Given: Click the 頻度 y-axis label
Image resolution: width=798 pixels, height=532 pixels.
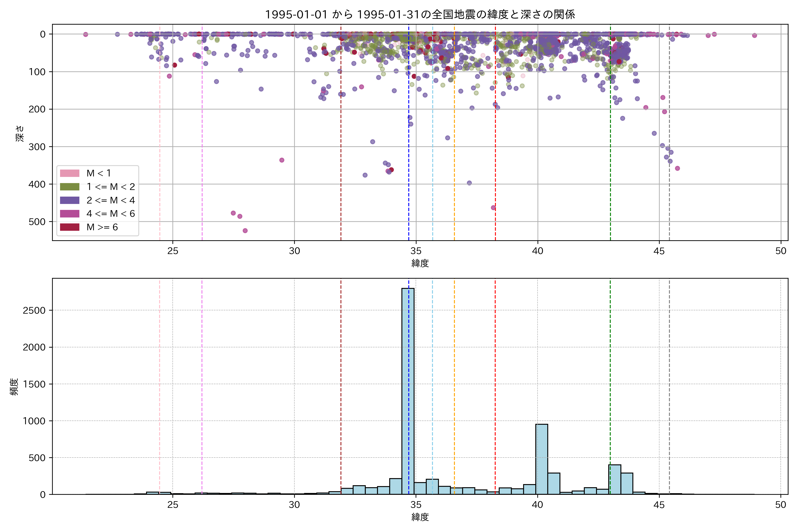Looking at the screenshot, I should pos(14,387).
